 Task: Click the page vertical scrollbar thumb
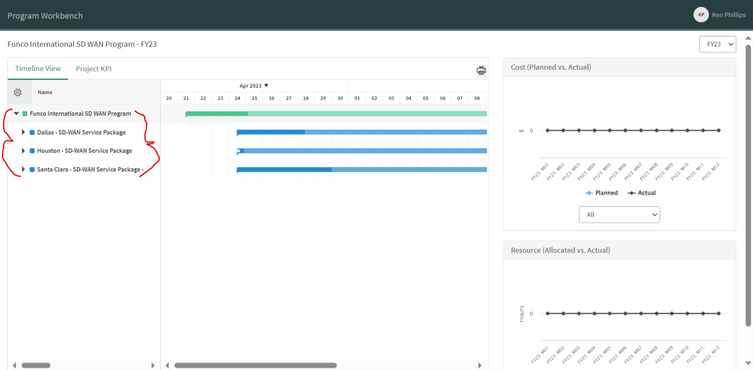(748, 185)
